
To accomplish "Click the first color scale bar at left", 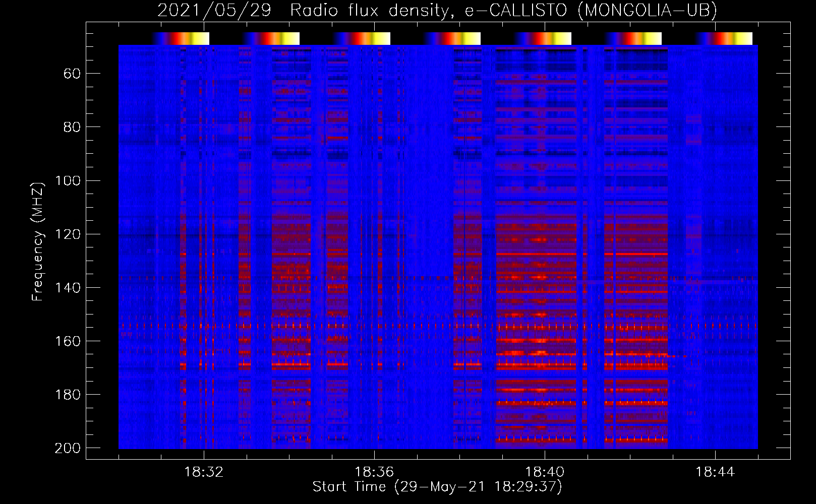I will tap(181, 38).
